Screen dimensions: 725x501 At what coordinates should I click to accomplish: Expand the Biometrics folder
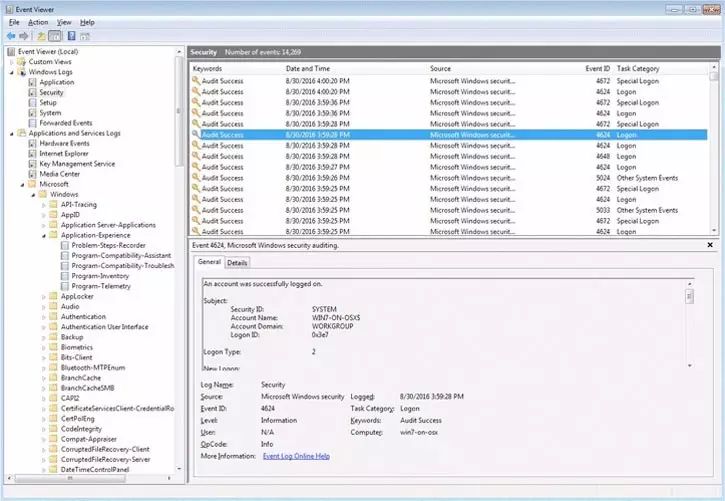point(44,348)
